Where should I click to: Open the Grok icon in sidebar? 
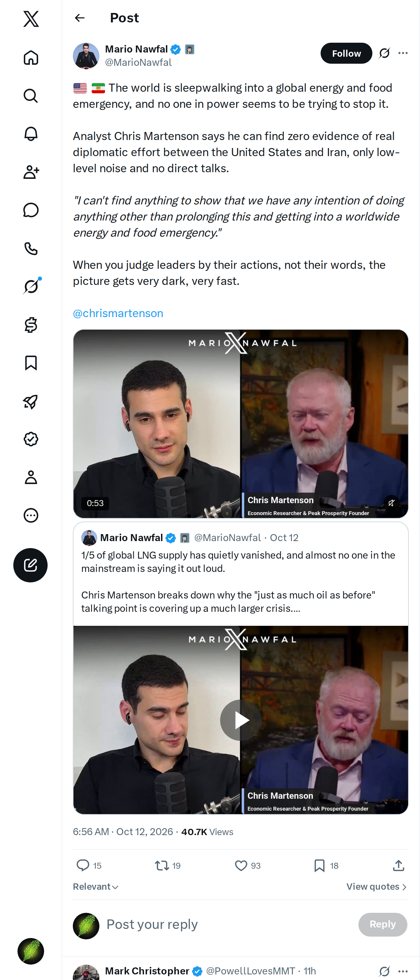point(31,286)
